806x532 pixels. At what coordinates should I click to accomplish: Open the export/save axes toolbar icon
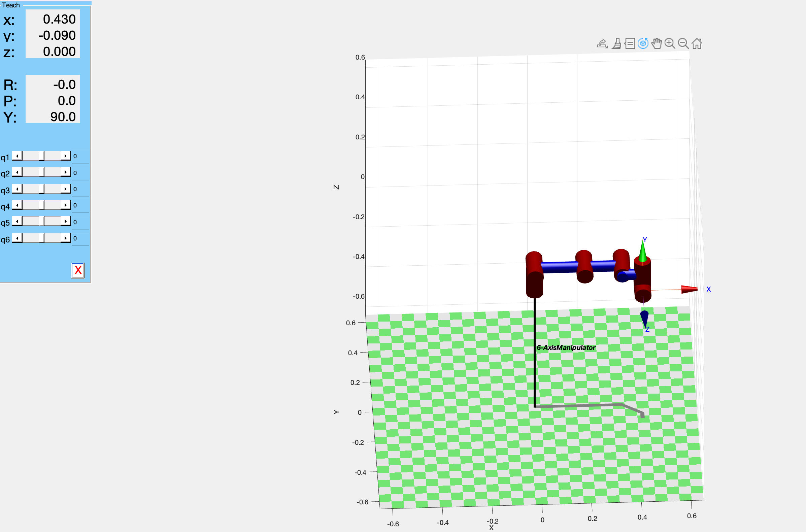[x=602, y=43]
